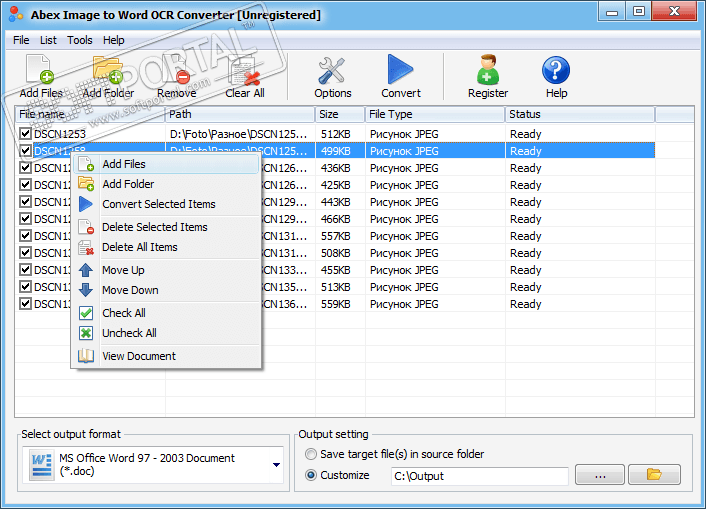706x509 pixels.
Task: Toggle the checkbox in the 425KB row
Action: (x=25, y=185)
